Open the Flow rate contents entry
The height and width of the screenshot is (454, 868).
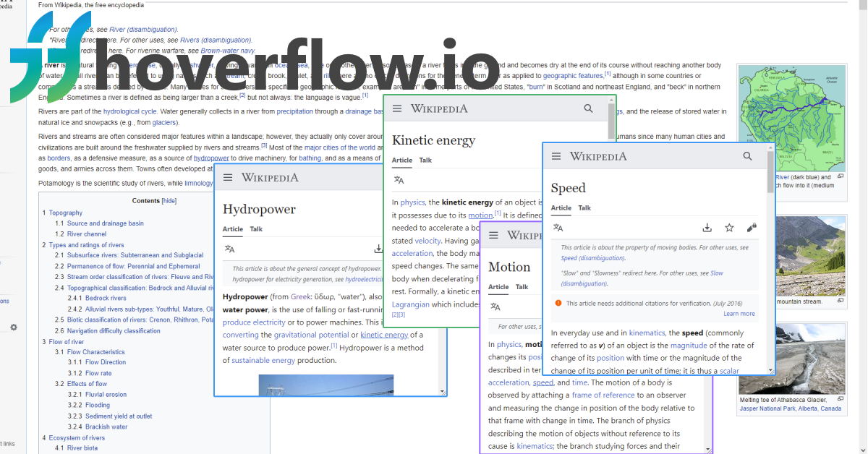point(98,374)
